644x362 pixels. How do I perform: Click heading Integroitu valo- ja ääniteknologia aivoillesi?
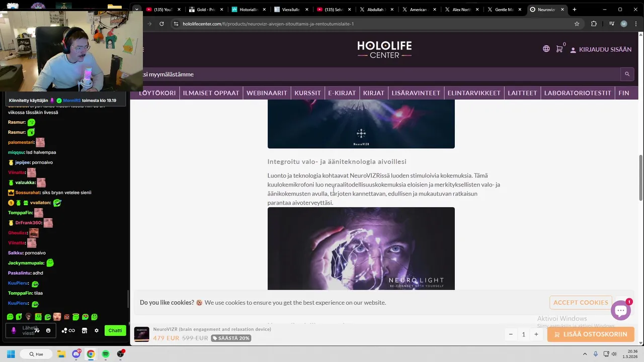pyautogui.click(x=337, y=161)
